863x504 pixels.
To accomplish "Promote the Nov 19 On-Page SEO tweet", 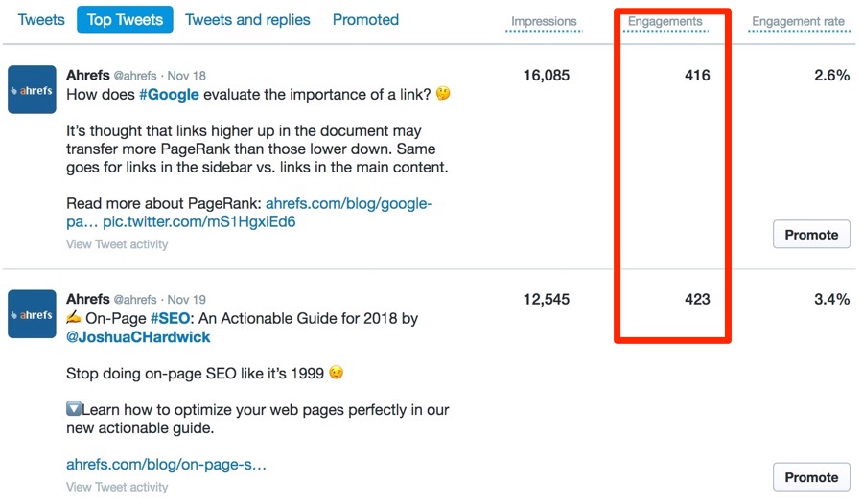I will (811, 477).
